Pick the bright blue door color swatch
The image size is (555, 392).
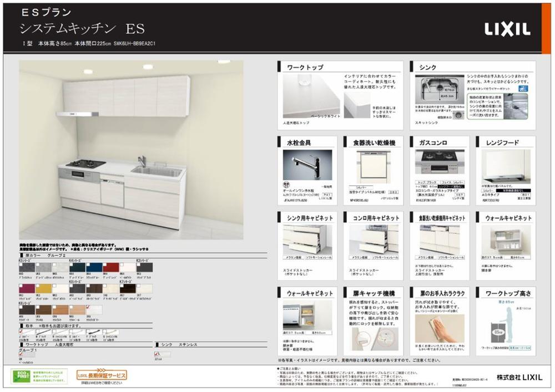(94, 267)
